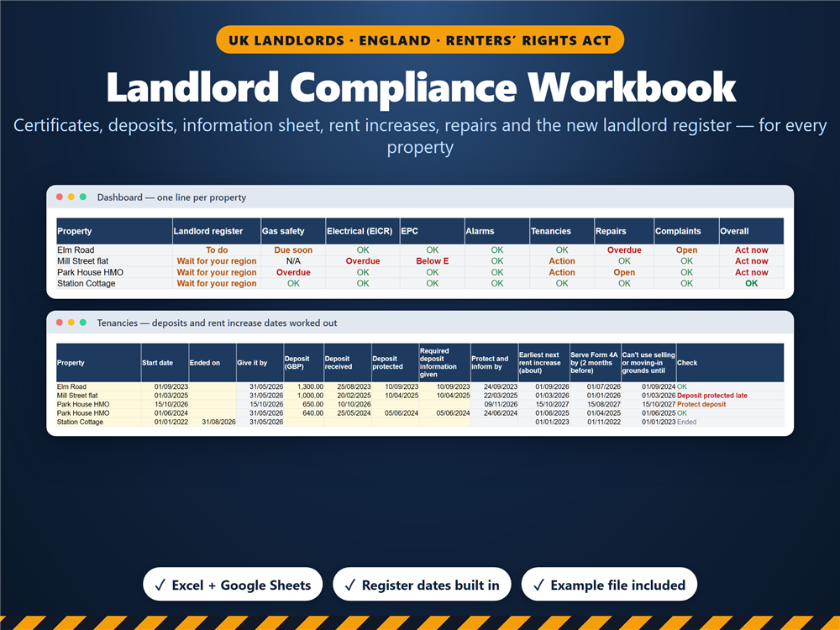Click Mill Street flat's 'Overdue' electrical cell
The image size is (840, 630).
[363, 261]
